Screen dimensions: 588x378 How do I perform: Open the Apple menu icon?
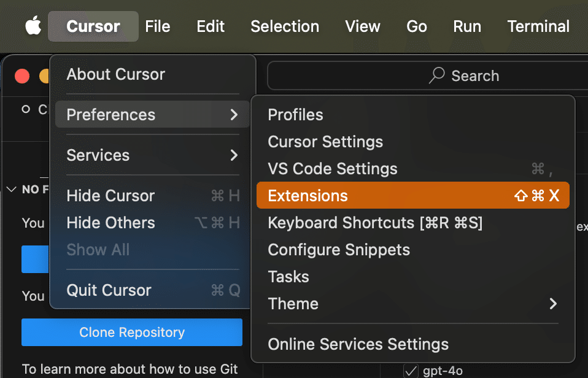[33, 26]
